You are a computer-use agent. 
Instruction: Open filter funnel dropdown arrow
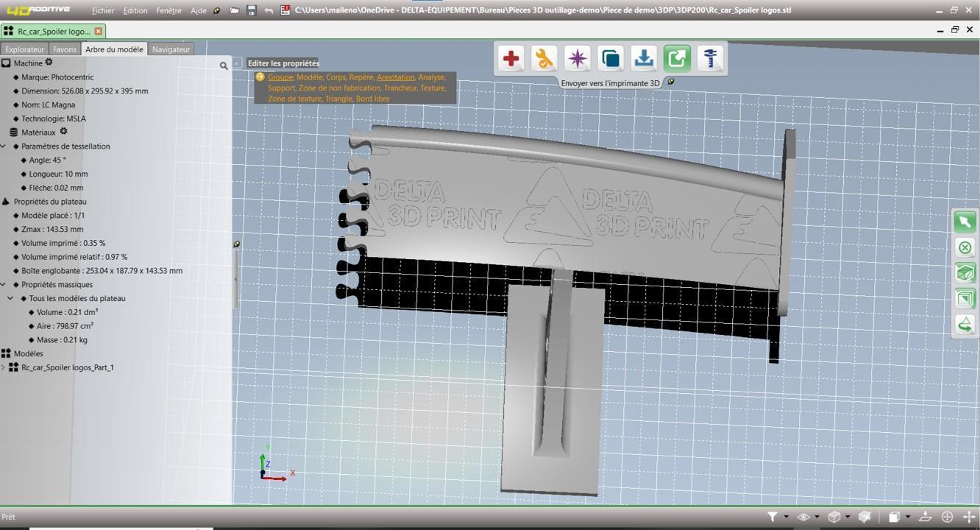pos(786,517)
